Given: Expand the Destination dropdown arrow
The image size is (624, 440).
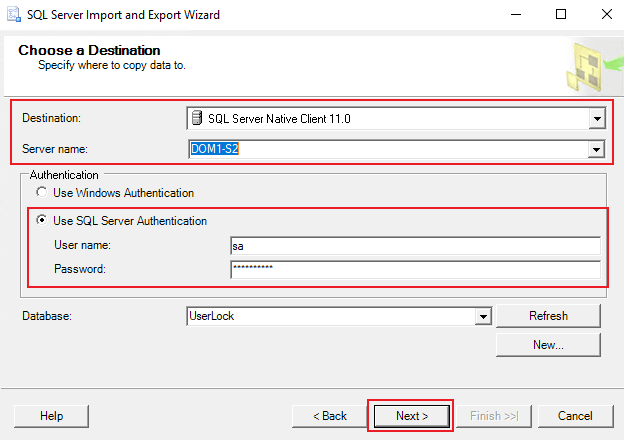Looking at the screenshot, I should [596, 120].
